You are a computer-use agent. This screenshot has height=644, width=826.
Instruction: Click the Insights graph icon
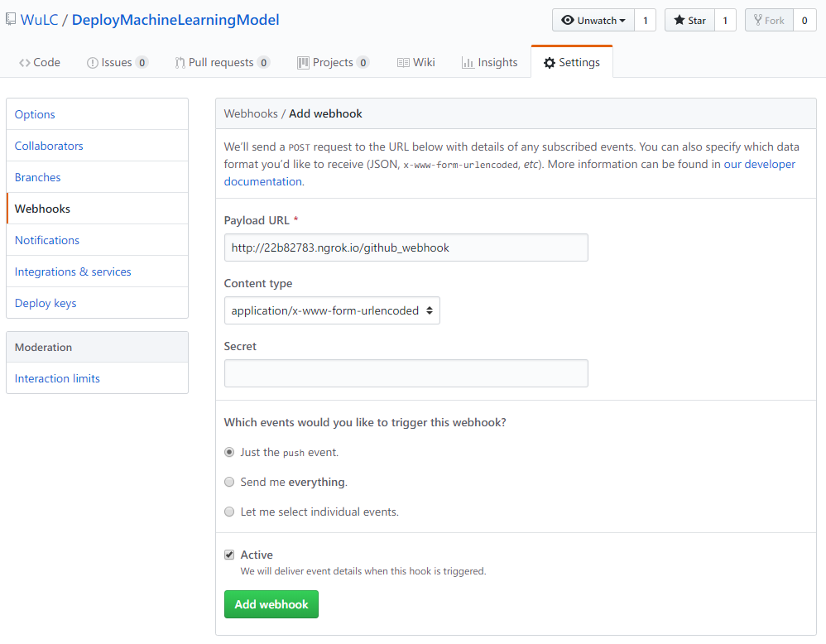point(468,63)
